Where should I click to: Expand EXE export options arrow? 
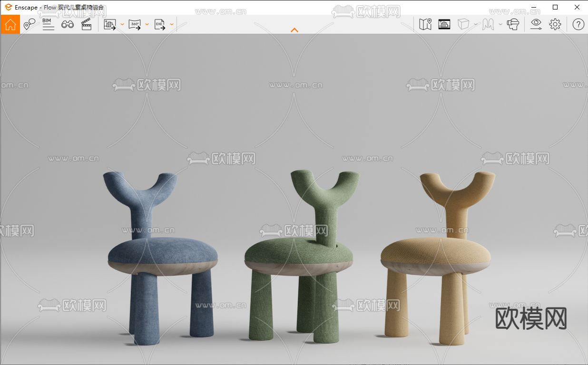click(x=172, y=24)
